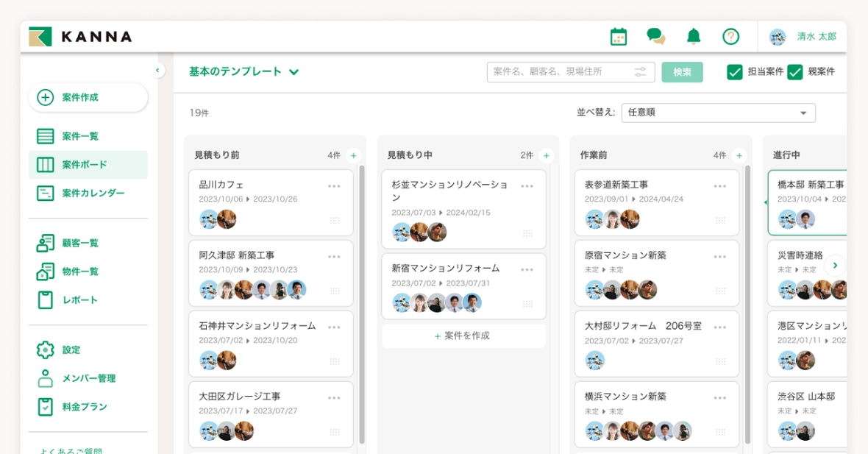
Task: Open メンバー管理 in the sidebar
Action: click(88, 378)
